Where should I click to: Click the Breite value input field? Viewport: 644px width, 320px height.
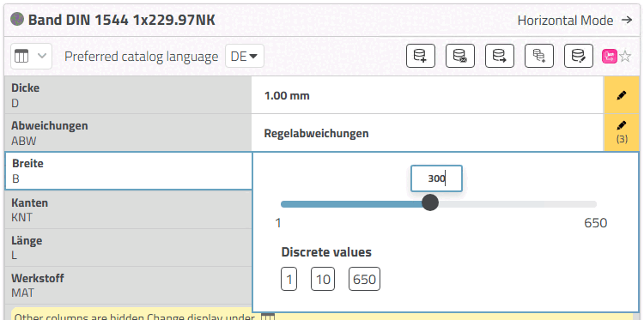(436, 178)
